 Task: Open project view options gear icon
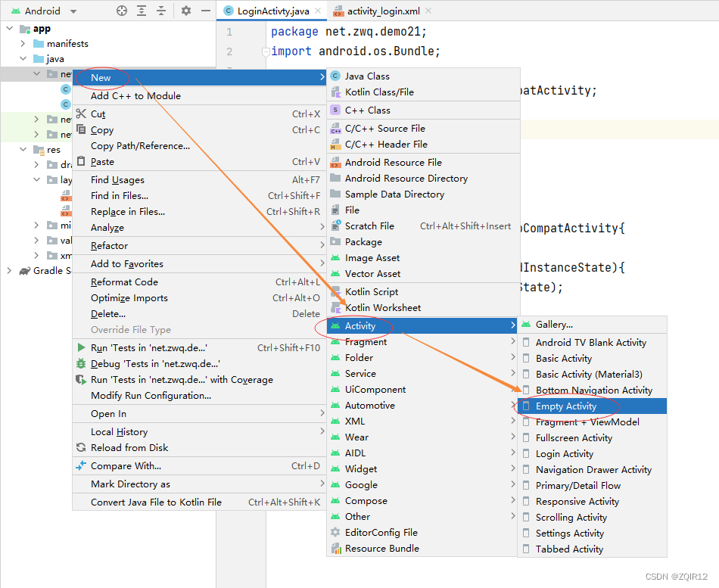(185, 11)
